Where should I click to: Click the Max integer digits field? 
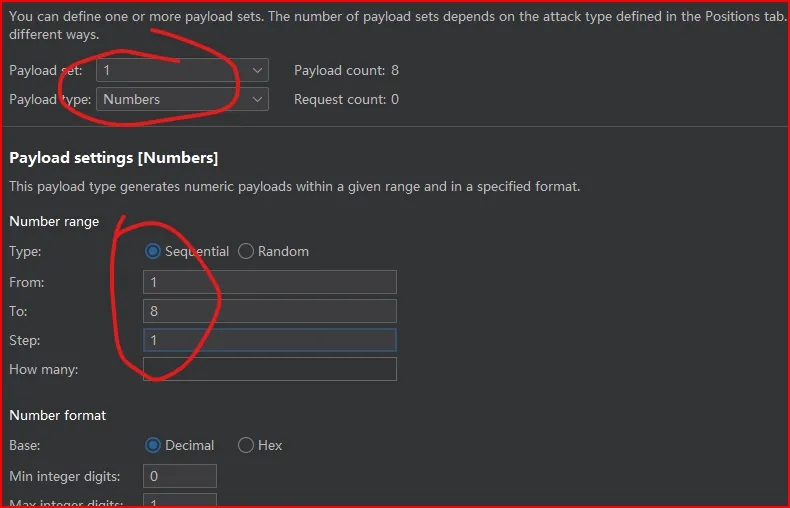tap(180, 500)
